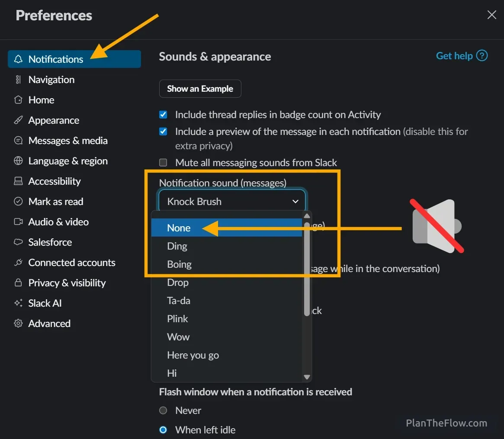Select the Accessibility keyboard icon

18,181
